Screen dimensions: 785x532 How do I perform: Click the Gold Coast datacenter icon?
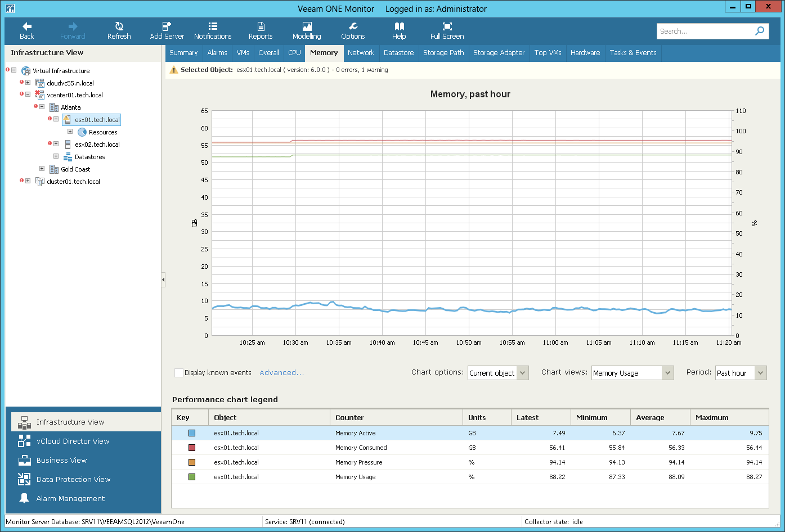[54, 169]
